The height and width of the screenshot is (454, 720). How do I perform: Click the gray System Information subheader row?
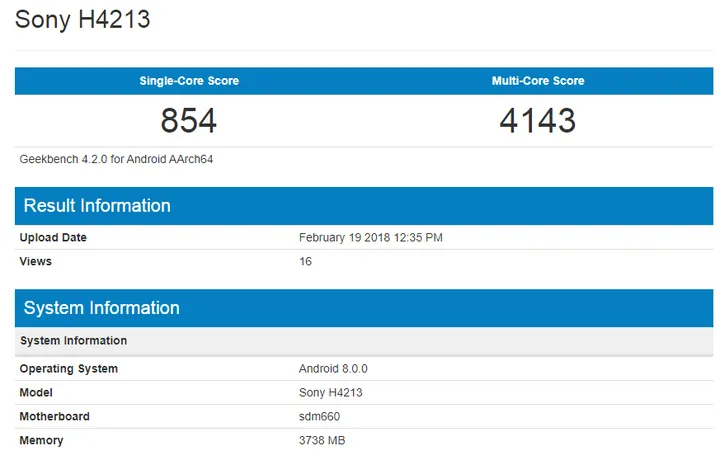pos(364,341)
